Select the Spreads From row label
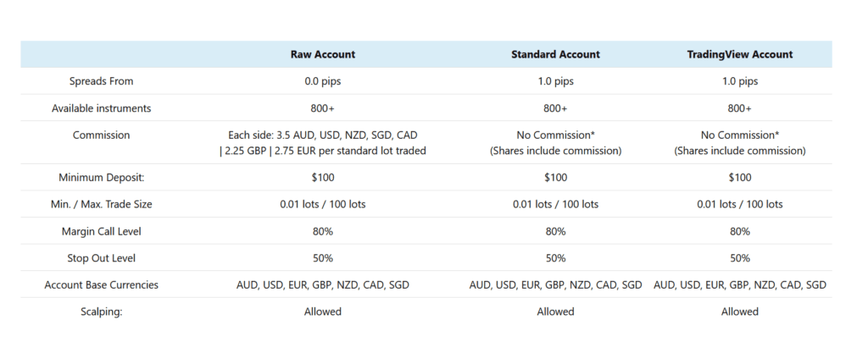 coord(102,81)
